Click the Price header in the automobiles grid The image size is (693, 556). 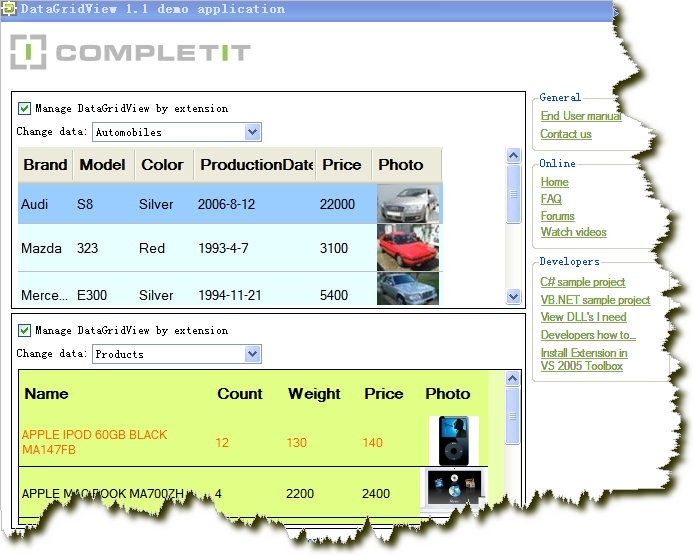[342, 164]
